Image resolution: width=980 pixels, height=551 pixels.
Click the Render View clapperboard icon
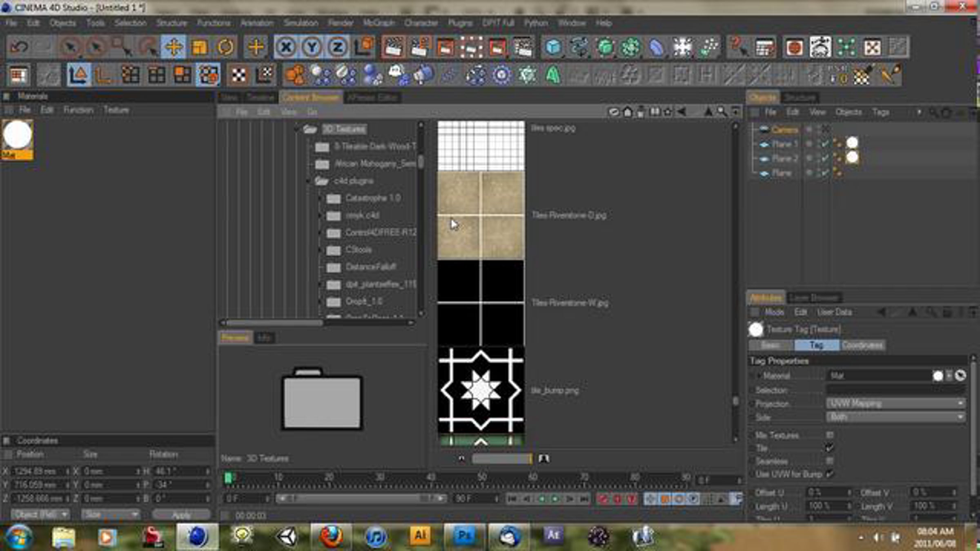(394, 47)
